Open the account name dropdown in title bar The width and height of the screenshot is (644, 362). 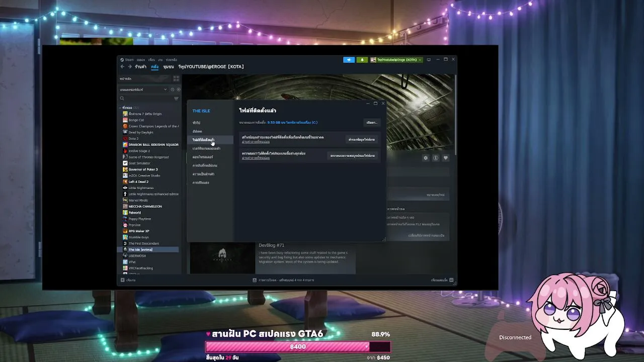point(396,60)
